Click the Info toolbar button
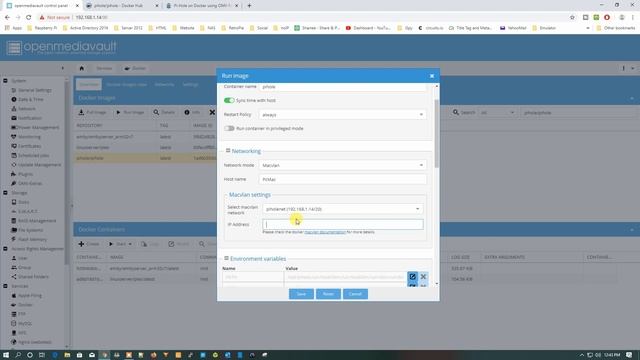This screenshot has width=640, height=360. click(192, 112)
